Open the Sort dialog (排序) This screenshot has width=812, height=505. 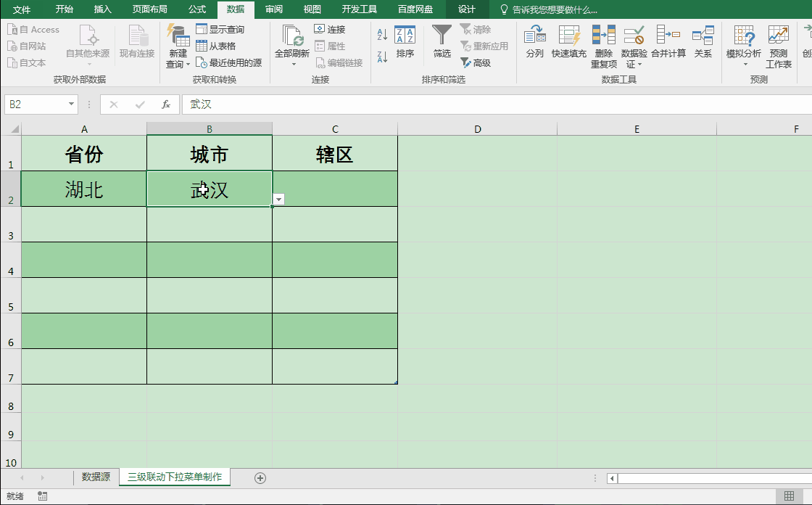(x=405, y=41)
